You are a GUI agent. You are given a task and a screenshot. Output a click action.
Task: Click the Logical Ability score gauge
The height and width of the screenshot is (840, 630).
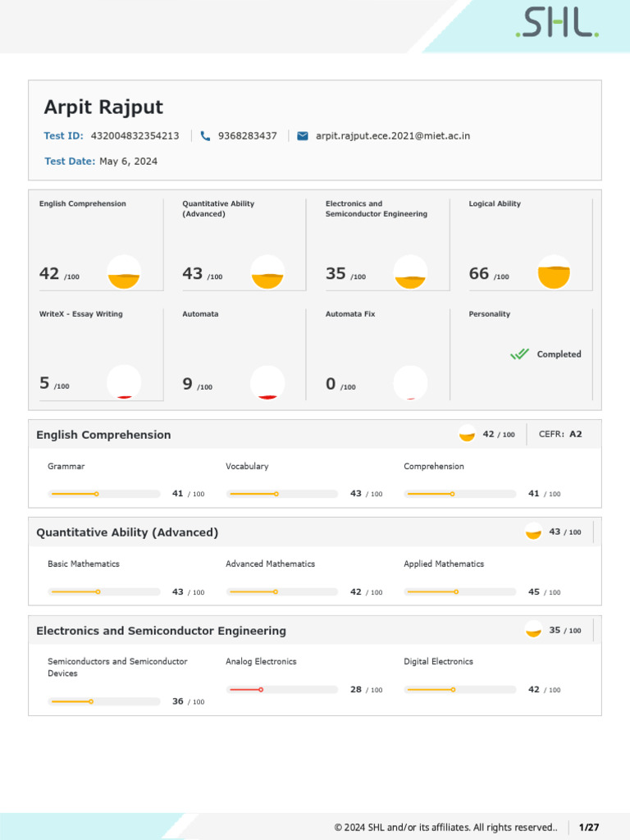pos(554,272)
